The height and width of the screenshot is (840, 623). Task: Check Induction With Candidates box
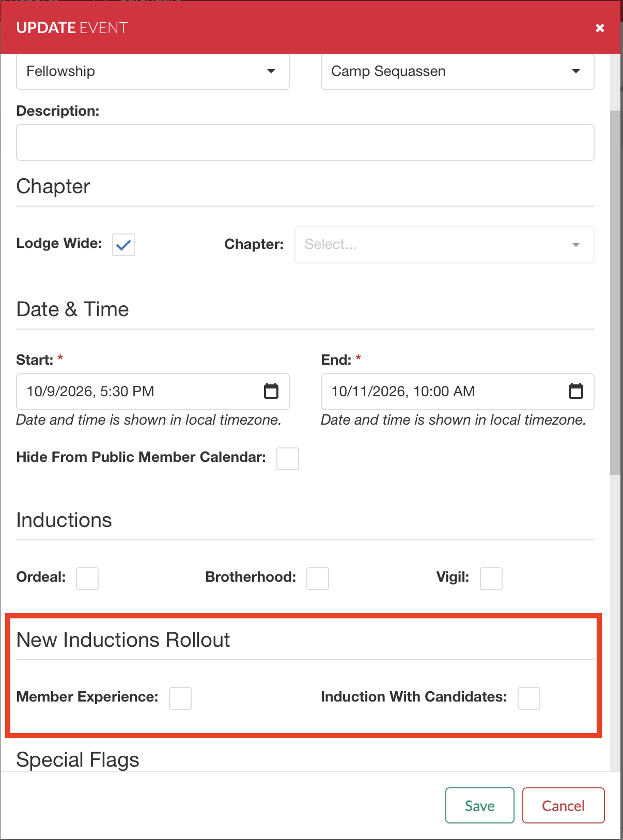[528, 698]
